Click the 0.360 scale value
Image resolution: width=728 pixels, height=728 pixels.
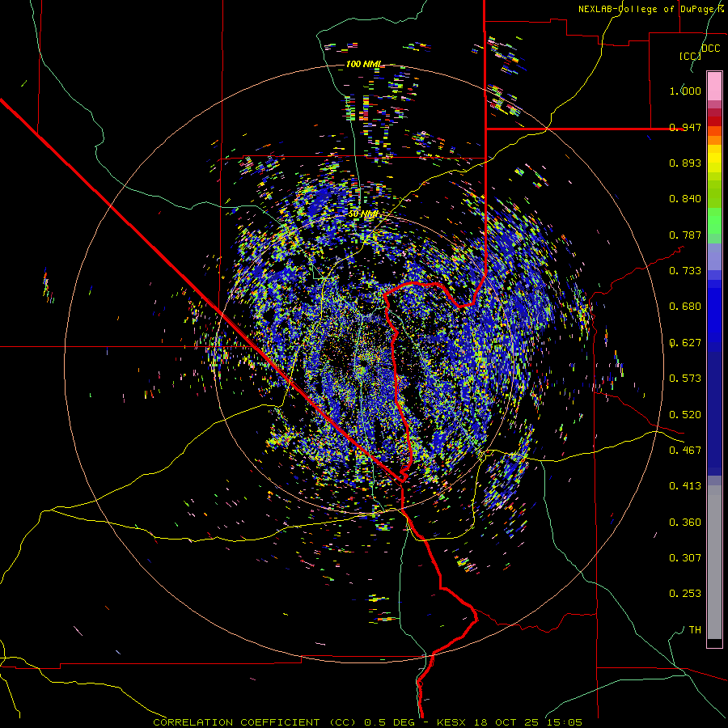point(685,523)
